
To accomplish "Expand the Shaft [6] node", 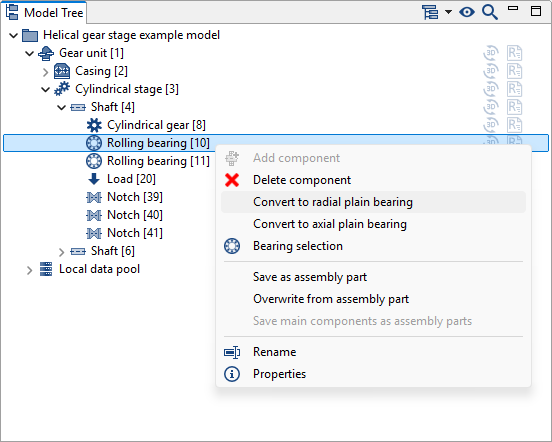I will [x=62, y=252].
